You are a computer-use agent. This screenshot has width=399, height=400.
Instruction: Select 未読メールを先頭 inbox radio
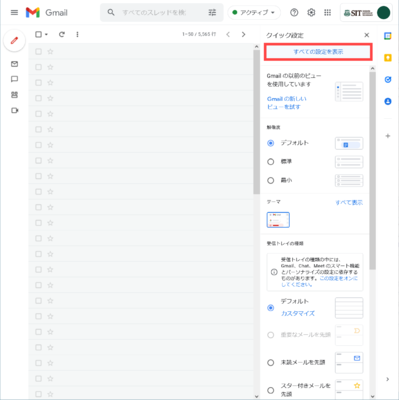coord(271,362)
